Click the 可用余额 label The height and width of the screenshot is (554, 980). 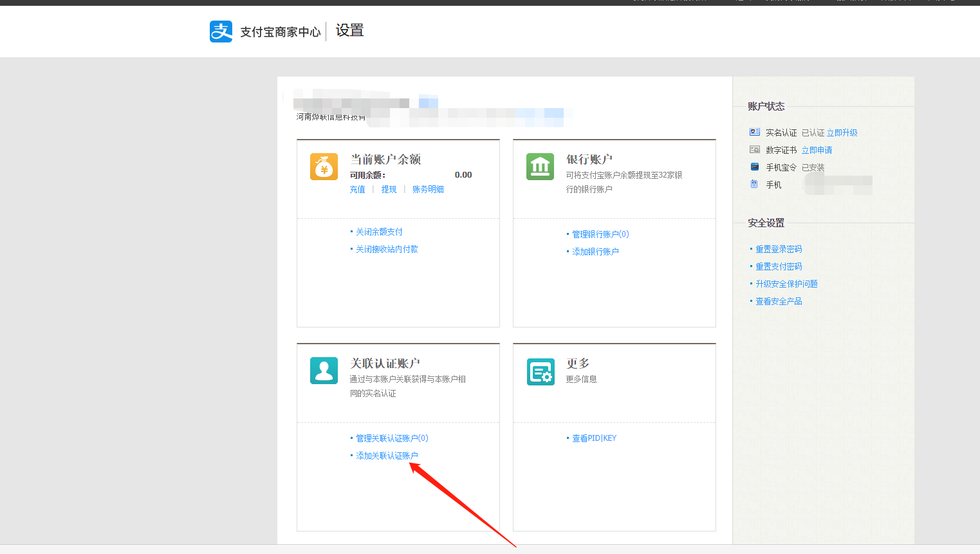tap(367, 175)
